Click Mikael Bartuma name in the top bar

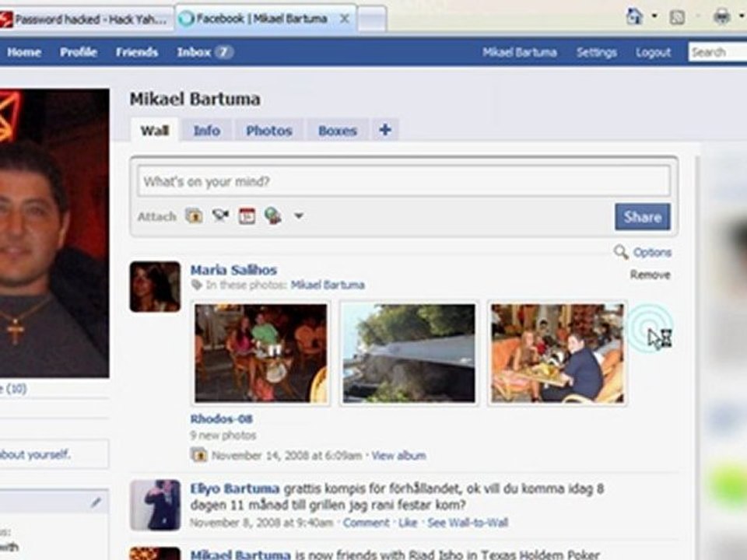519,52
